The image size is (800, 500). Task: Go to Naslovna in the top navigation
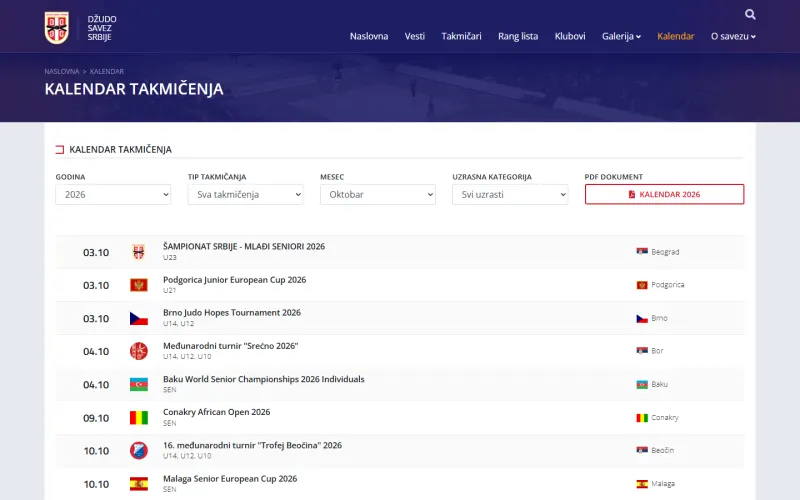(369, 36)
